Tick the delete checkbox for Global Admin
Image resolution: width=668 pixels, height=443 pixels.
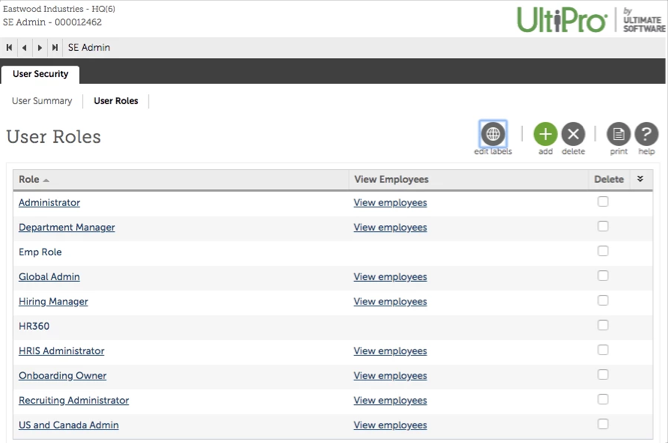click(x=603, y=276)
